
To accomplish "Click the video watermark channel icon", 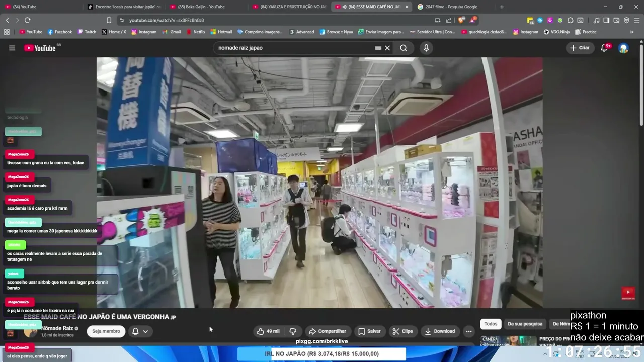I will (x=628, y=293).
